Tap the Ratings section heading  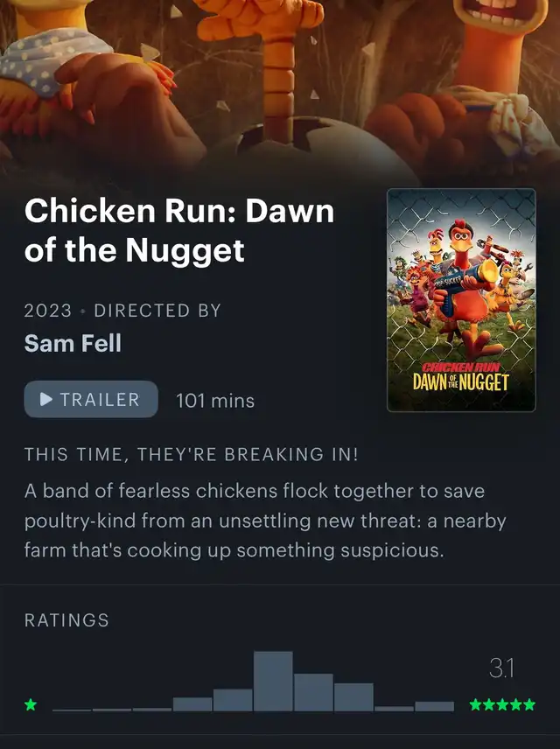pos(66,620)
